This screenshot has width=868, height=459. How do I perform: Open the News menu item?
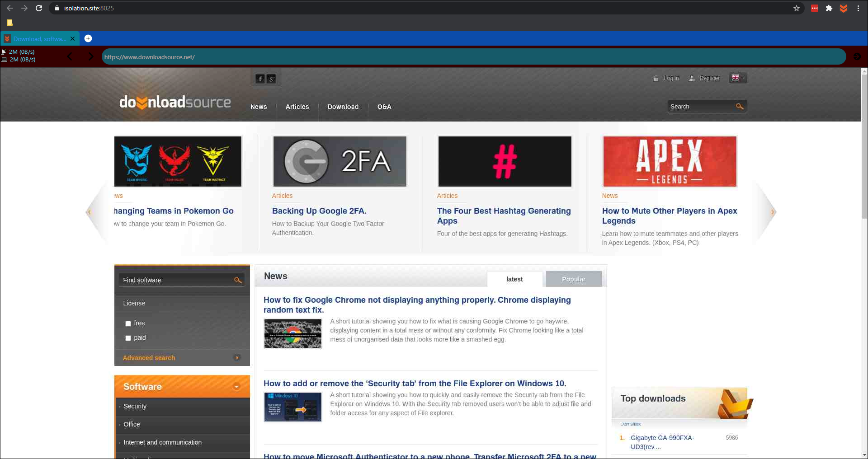coord(259,107)
